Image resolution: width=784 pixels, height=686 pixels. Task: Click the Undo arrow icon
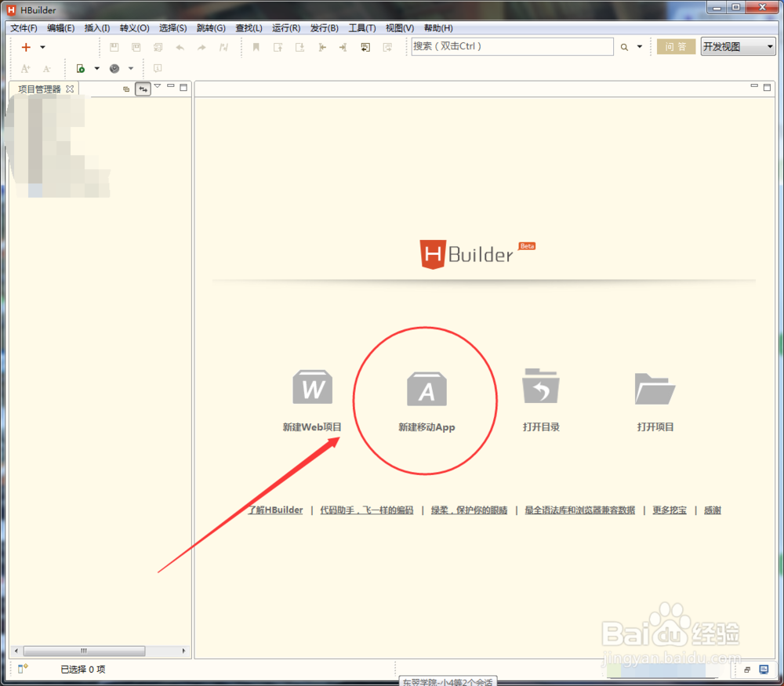coord(180,48)
